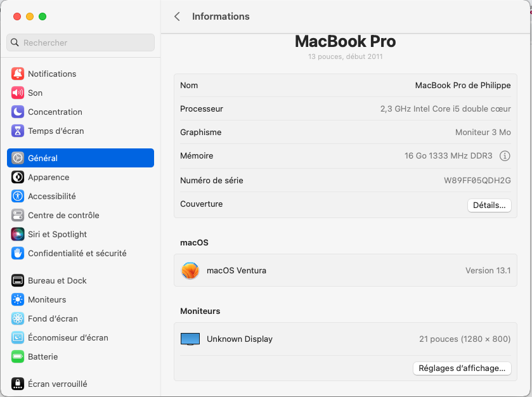Select Confidentialité et sécurité
The width and height of the screenshot is (532, 397).
click(81, 253)
